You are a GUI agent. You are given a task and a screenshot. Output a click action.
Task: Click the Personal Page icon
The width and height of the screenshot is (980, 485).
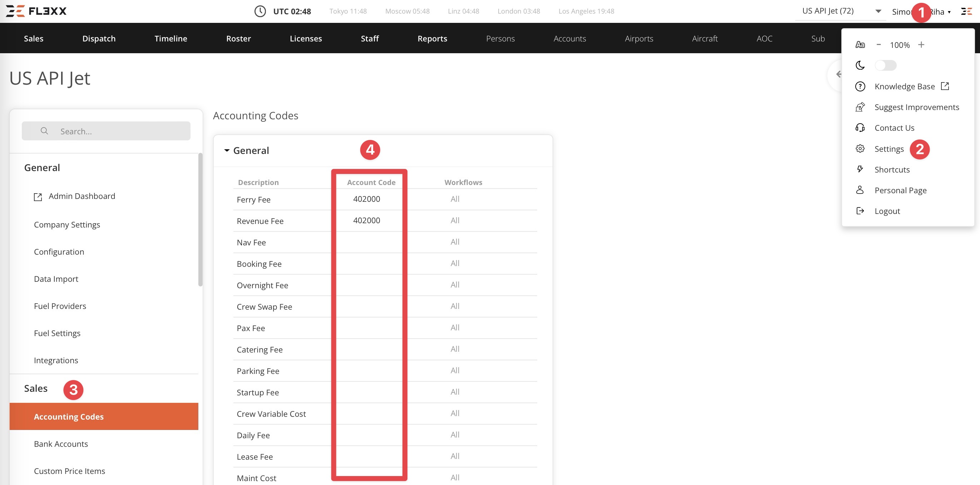pyautogui.click(x=861, y=190)
